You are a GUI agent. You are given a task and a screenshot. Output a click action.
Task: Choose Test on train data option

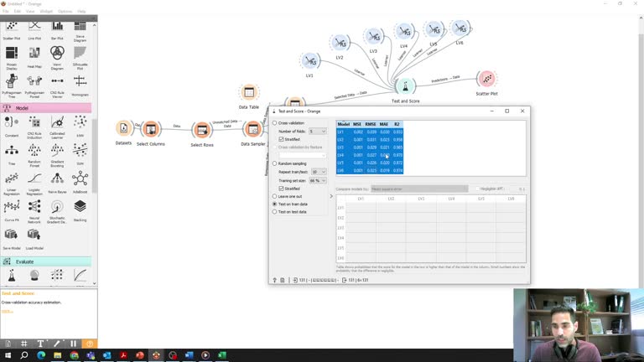(x=275, y=204)
